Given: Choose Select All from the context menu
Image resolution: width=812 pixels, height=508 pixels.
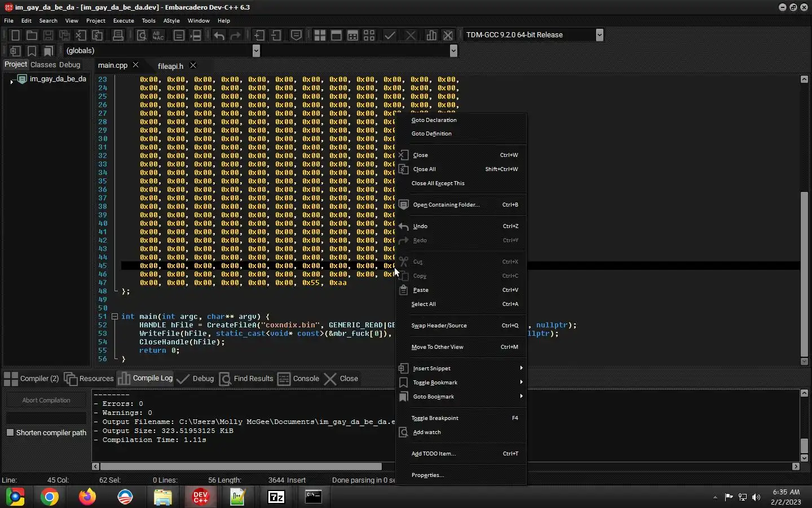Looking at the screenshot, I should [x=423, y=304].
